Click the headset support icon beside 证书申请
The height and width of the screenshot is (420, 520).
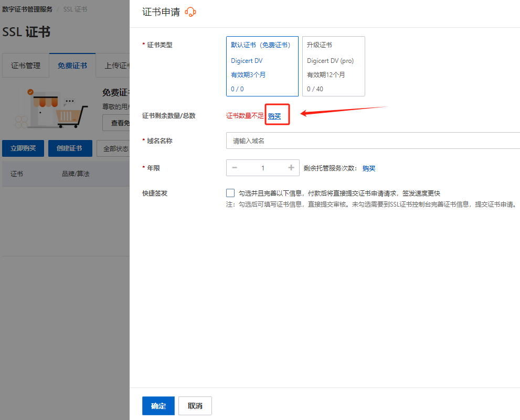click(190, 12)
